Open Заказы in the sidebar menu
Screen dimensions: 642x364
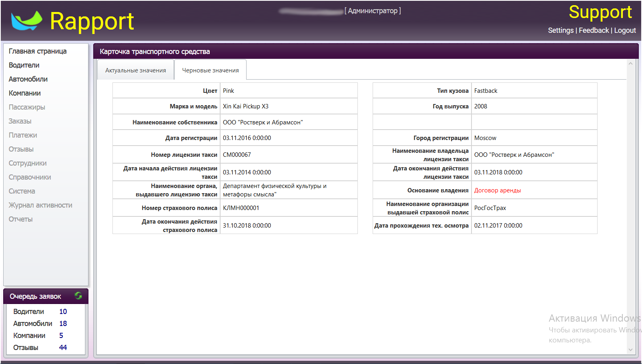click(20, 121)
